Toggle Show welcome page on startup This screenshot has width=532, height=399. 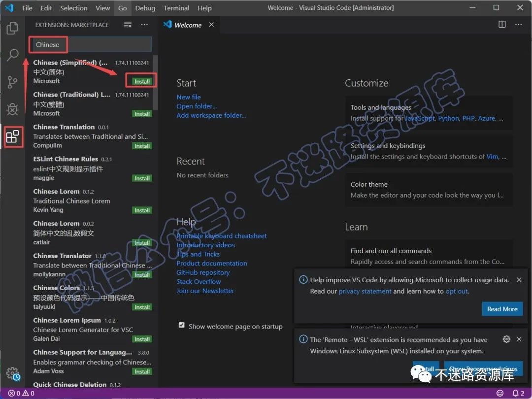coord(181,326)
